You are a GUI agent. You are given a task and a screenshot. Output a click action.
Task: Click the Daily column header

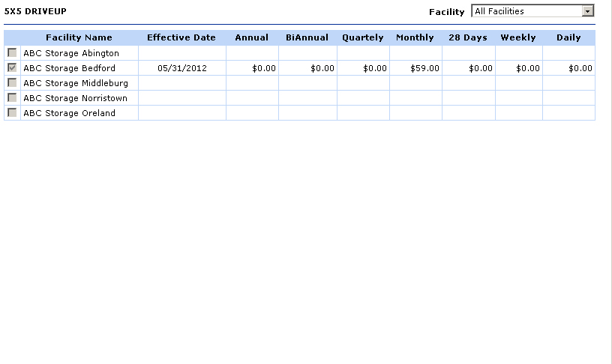click(568, 37)
